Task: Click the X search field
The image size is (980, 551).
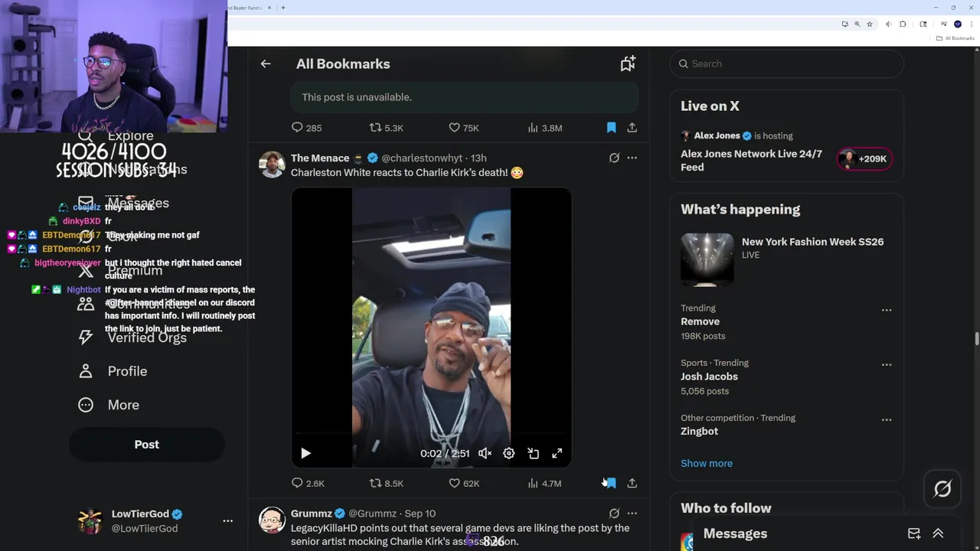Action: tap(787, 64)
